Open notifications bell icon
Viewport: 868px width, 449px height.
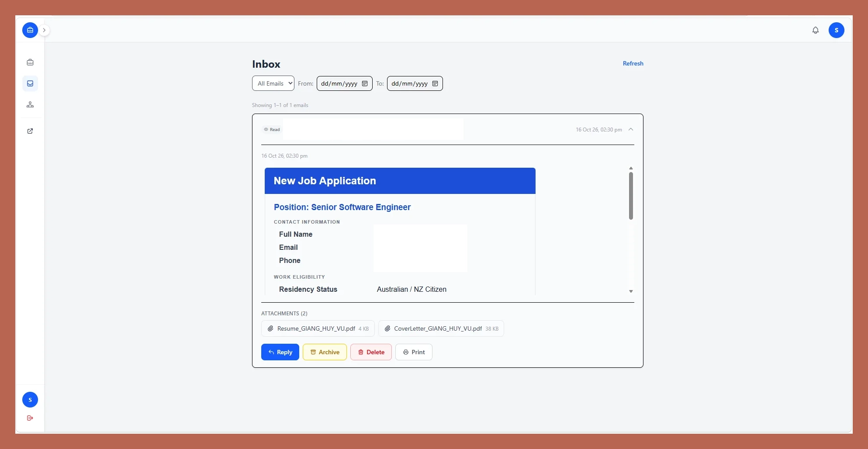tap(815, 30)
